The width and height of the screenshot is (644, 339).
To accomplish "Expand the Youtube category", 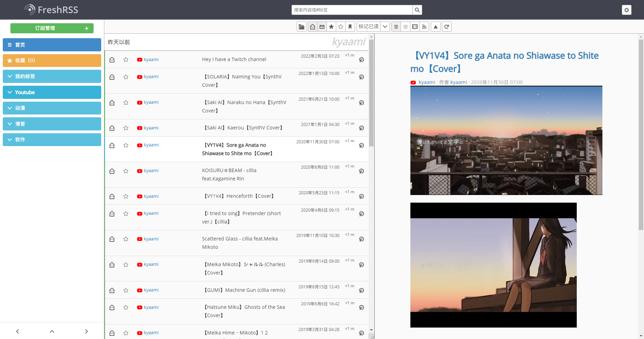I will point(10,92).
